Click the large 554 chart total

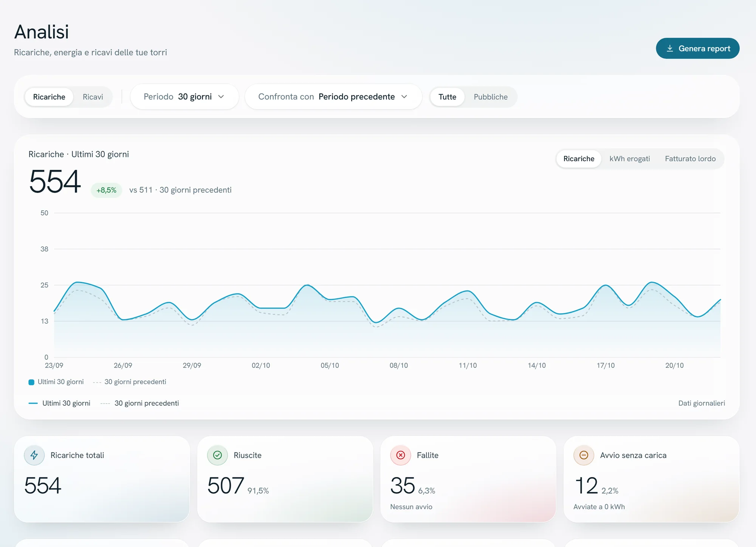[x=55, y=182]
